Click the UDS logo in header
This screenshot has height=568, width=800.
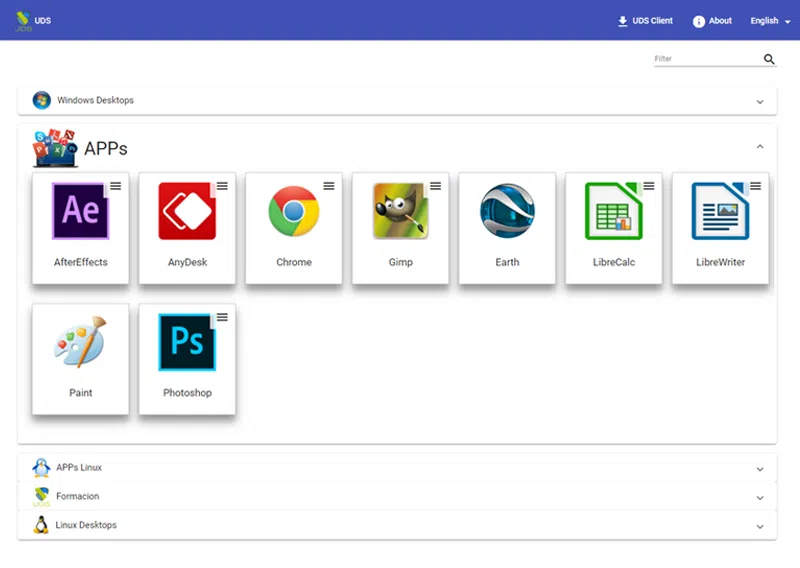[23, 21]
